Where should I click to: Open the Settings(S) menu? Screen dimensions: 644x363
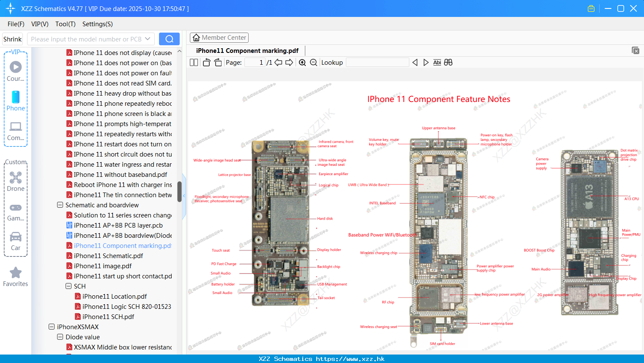[98, 24]
